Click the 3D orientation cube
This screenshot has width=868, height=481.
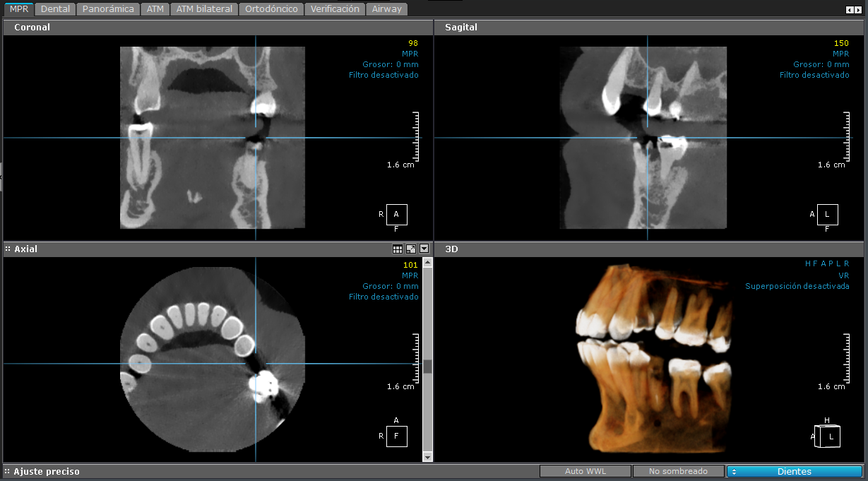click(826, 436)
